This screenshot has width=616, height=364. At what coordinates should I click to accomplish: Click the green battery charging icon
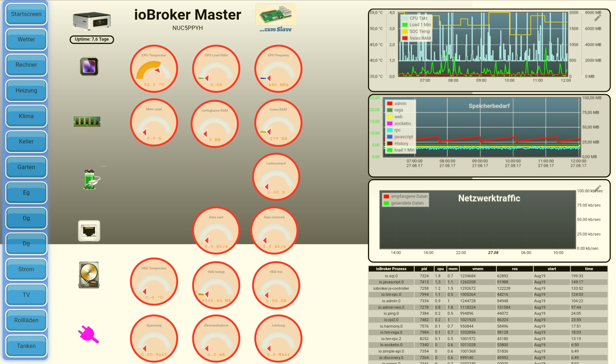click(91, 180)
